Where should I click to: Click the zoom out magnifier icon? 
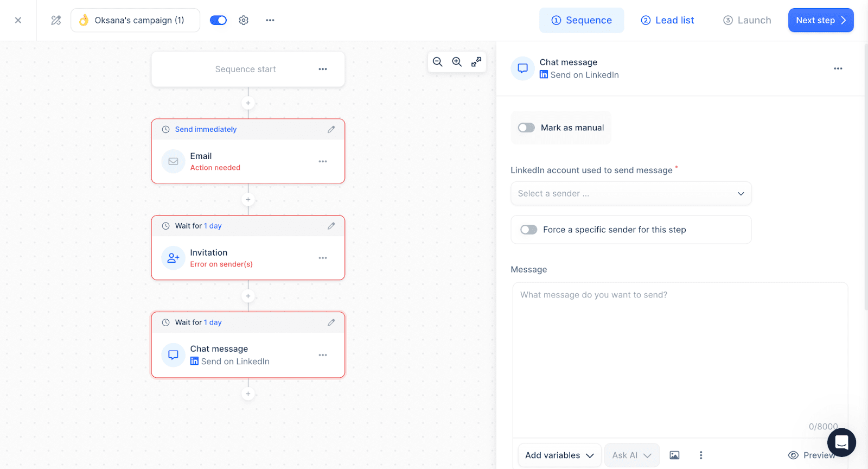tap(438, 62)
